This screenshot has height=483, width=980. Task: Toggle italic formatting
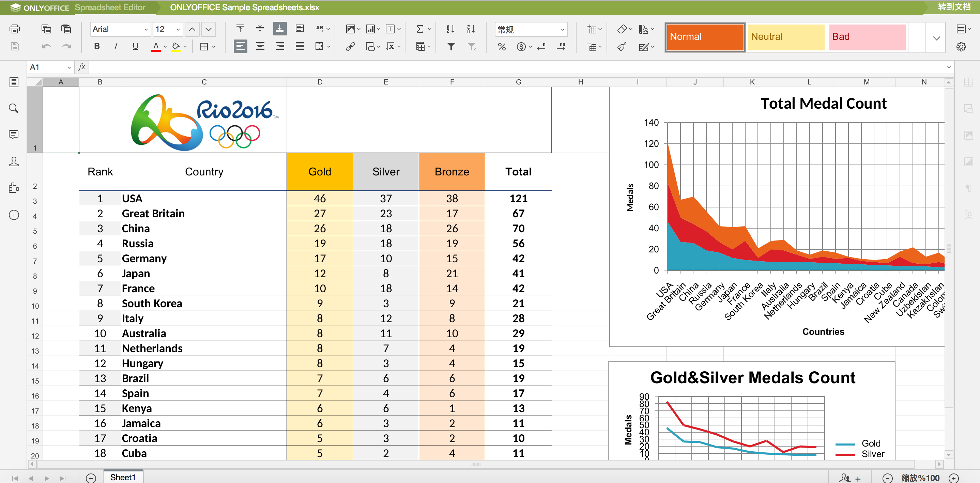click(116, 46)
